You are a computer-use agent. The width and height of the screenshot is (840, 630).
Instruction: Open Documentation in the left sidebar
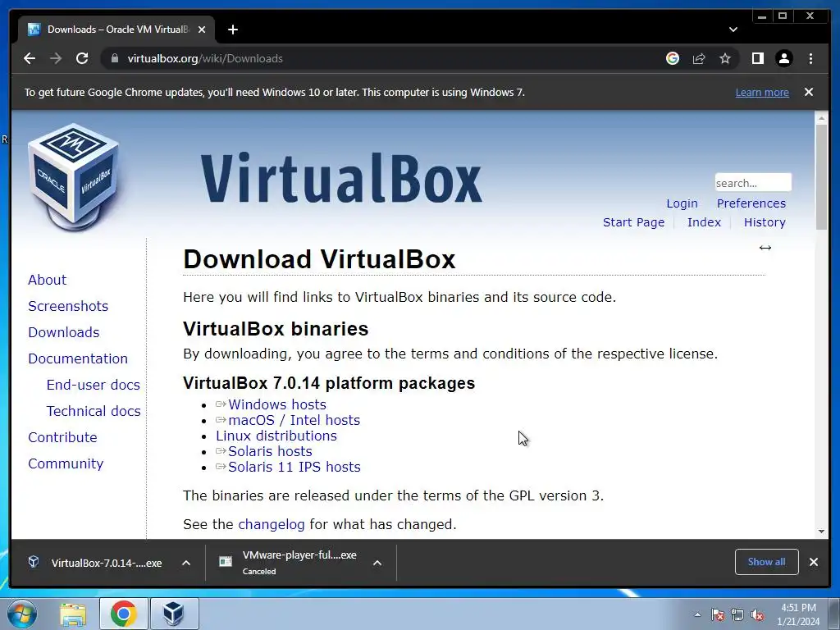click(78, 358)
